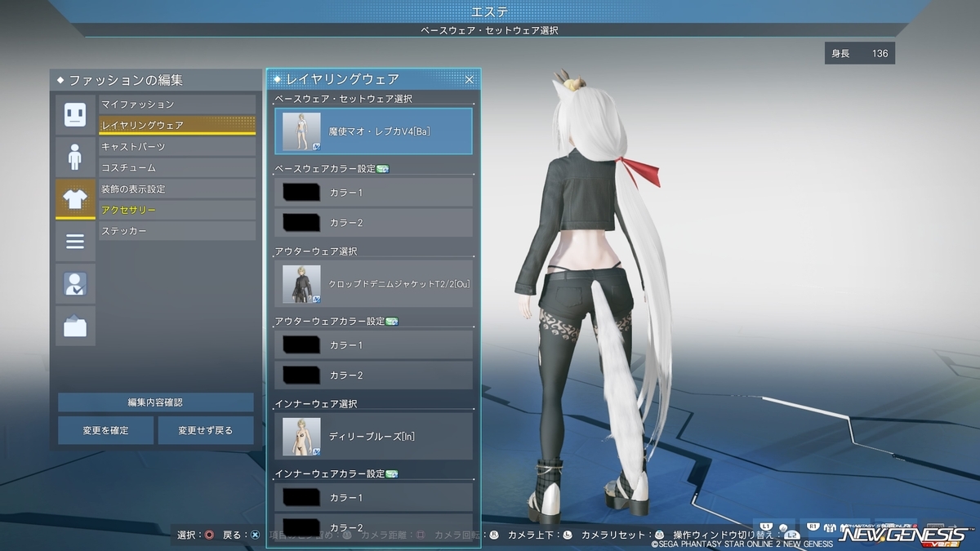Open the character check portrait icon
The image size is (980, 551).
click(x=75, y=284)
